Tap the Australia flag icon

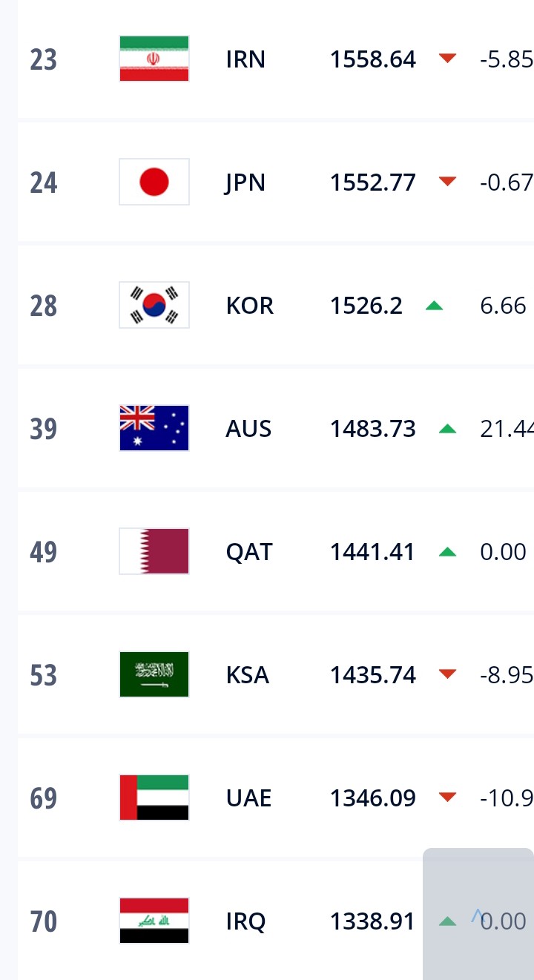tap(154, 428)
